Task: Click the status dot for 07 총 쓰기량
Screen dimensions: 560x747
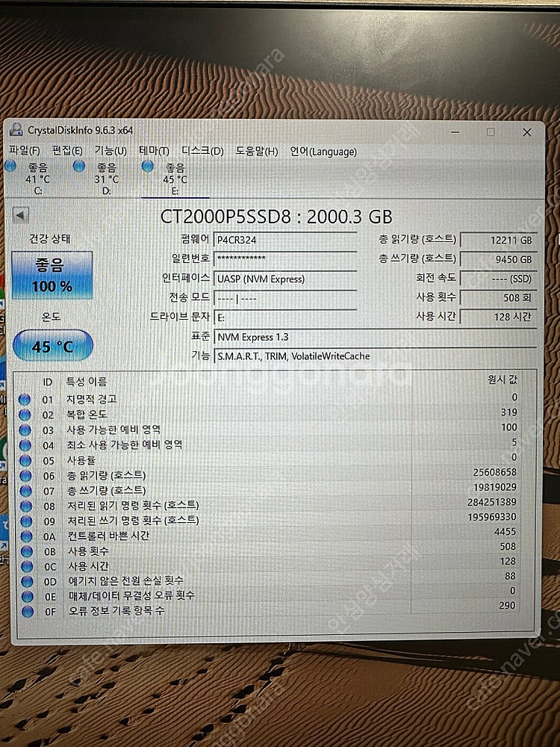Action: click(25, 491)
